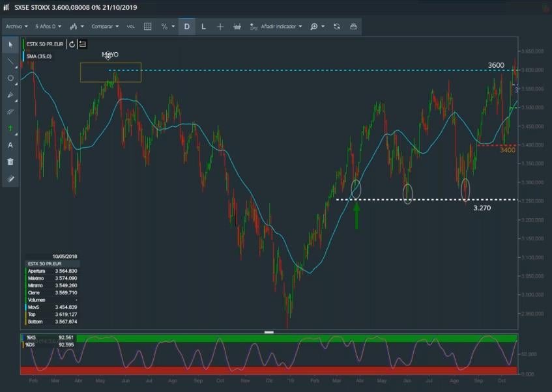Expand the 5 Años D timeframe dropdown
Viewport: 552px width, 392px height.
[x=48, y=27]
